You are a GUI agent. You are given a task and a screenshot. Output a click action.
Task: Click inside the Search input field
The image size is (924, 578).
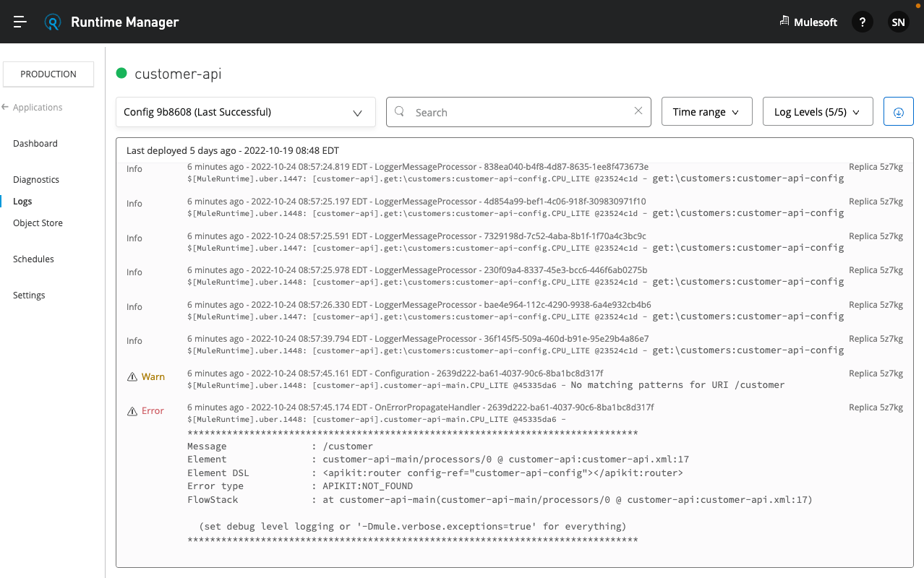coord(506,112)
